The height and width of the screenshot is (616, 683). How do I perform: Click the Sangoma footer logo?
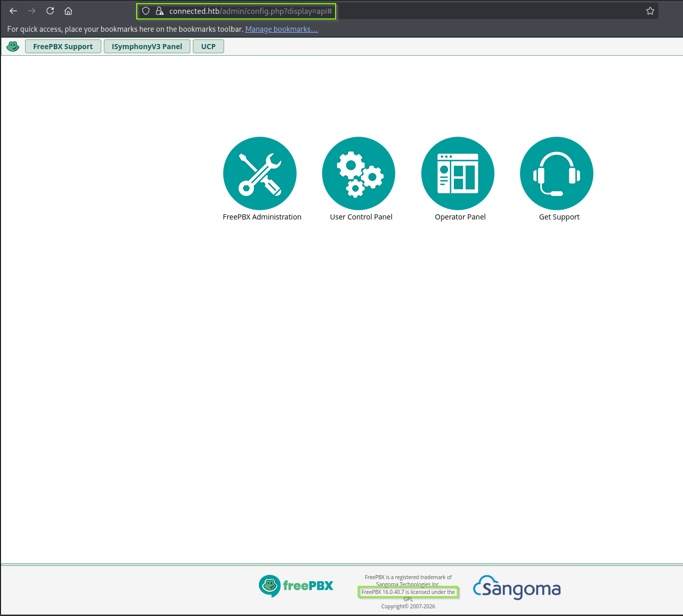click(x=517, y=587)
